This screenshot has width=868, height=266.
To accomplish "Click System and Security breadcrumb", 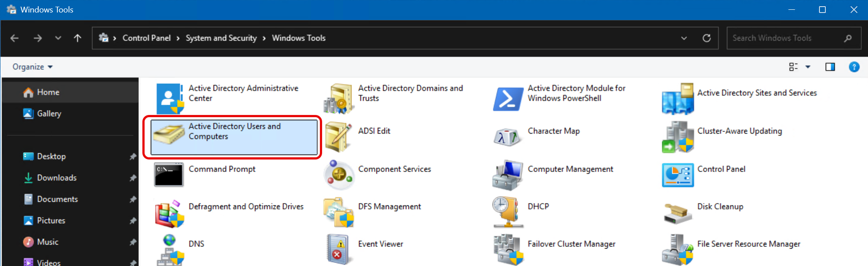I will 221,38.
